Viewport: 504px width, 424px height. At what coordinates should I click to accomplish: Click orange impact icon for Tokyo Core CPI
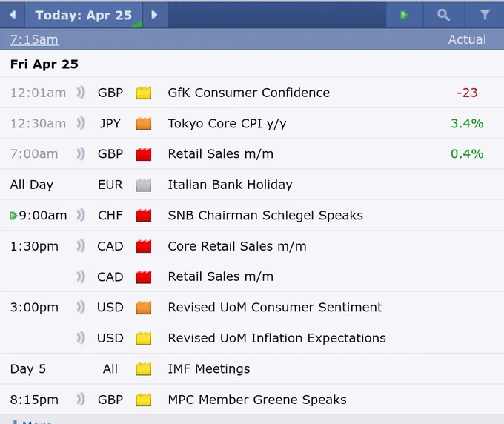pyautogui.click(x=143, y=124)
